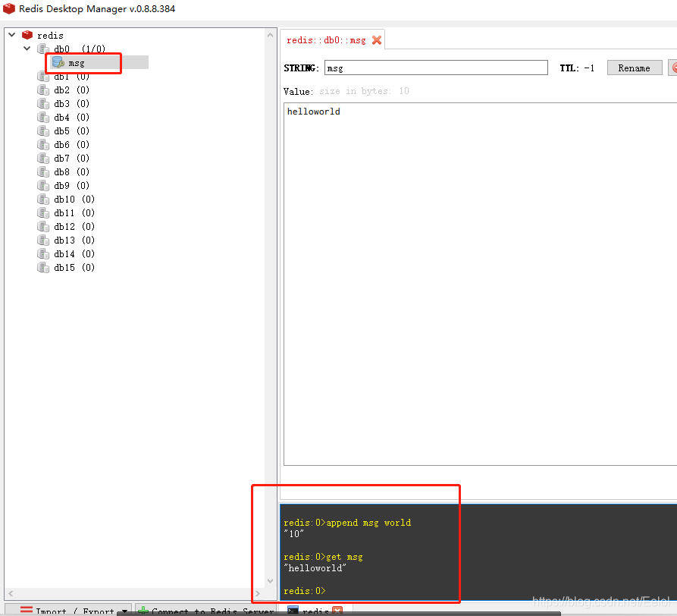Click the db2 database icon
Viewport: 677px width, 616px height.
[x=43, y=90]
